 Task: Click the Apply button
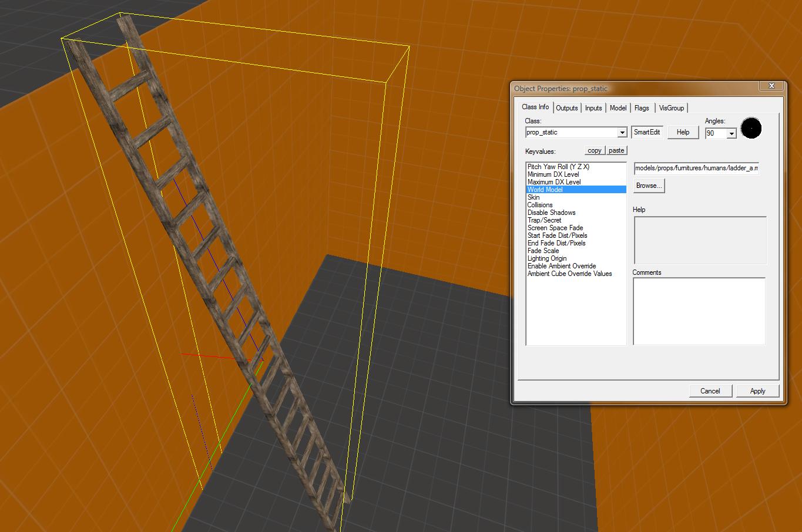click(757, 391)
